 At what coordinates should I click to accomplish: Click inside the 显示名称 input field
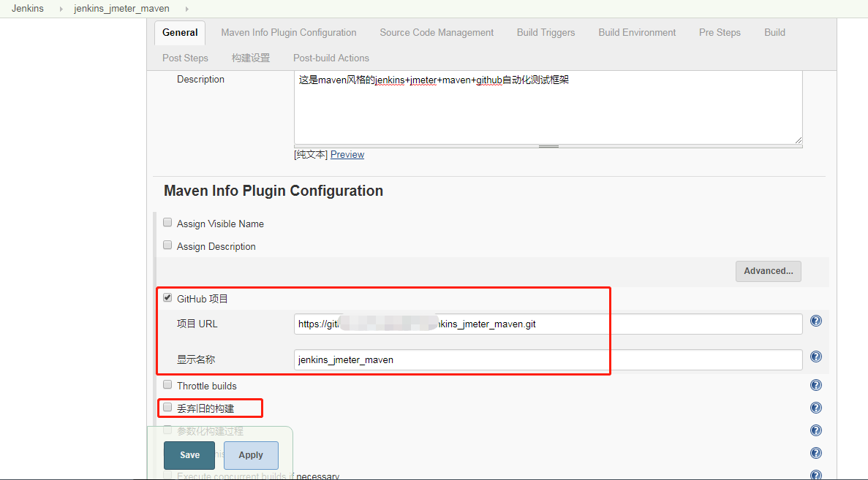pos(451,359)
